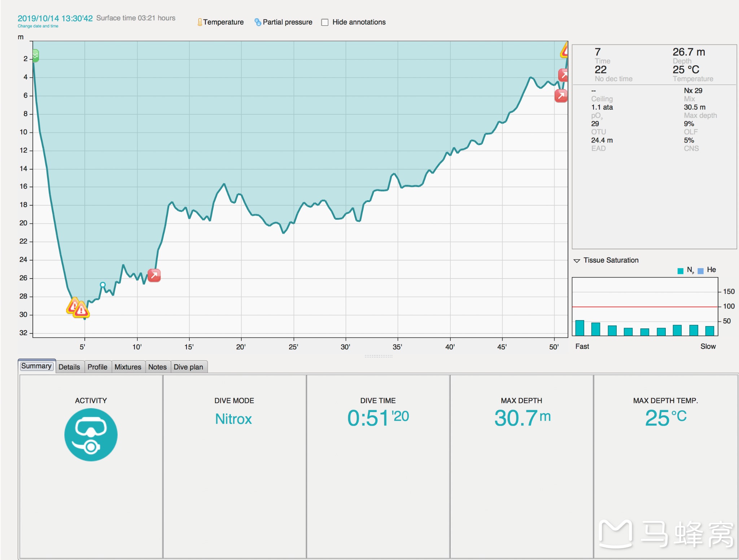This screenshot has height=560, width=739.
Task: Click the Change date and time link
Action: (x=38, y=26)
